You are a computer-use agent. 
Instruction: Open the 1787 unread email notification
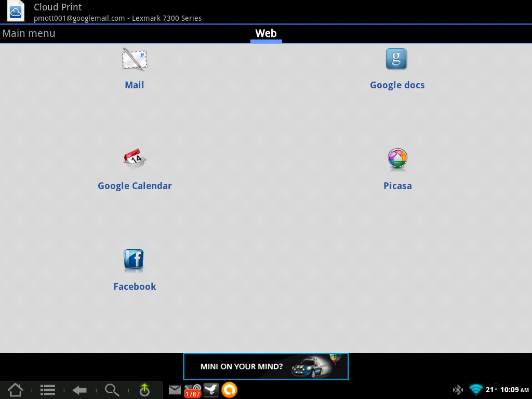click(192, 391)
